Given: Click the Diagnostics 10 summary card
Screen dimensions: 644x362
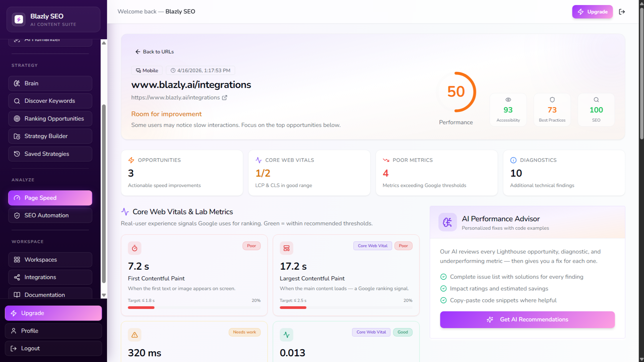Looking at the screenshot, I should 564,173.
